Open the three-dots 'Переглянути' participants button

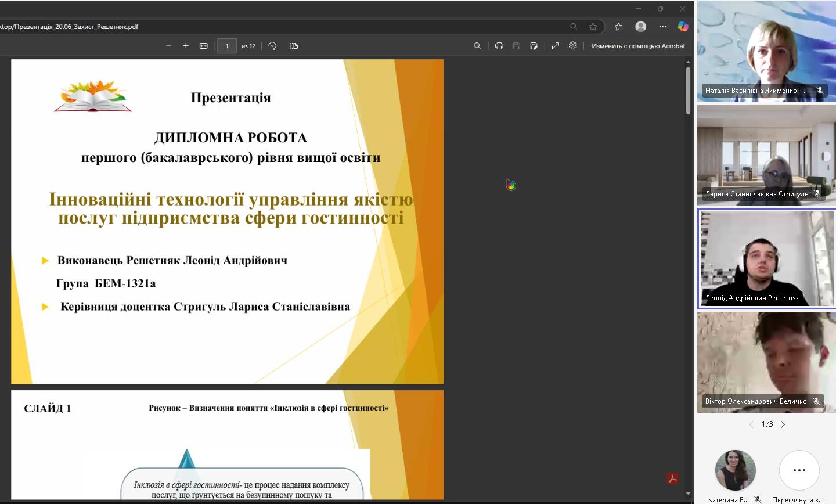pyautogui.click(x=799, y=470)
